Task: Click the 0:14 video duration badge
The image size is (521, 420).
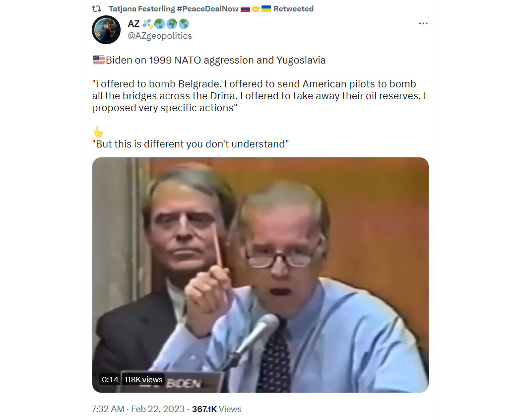Action: (x=110, y=379)
